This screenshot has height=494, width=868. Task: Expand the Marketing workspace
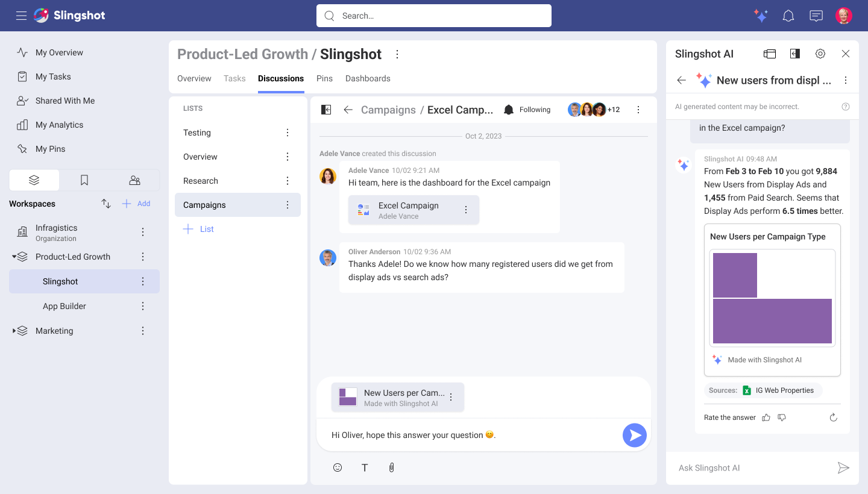click(14, 331)
